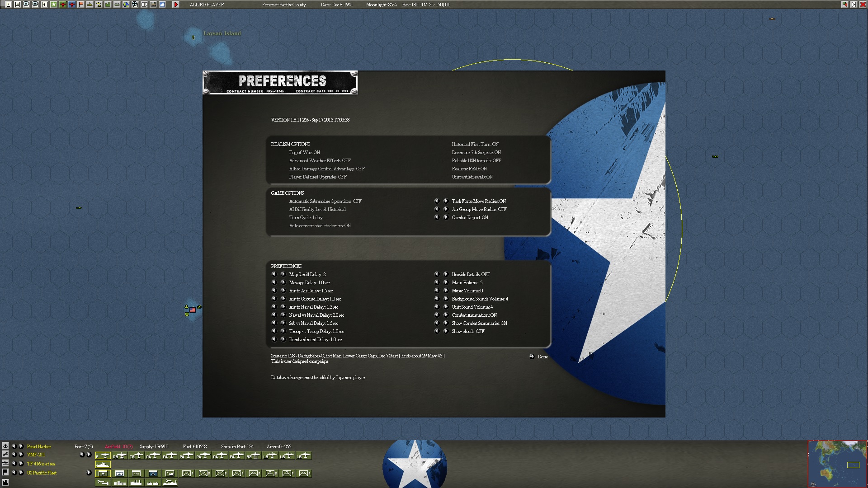Increase Map Scroll Delay with right arrow

pyautogui.click(x=283, y=274)
